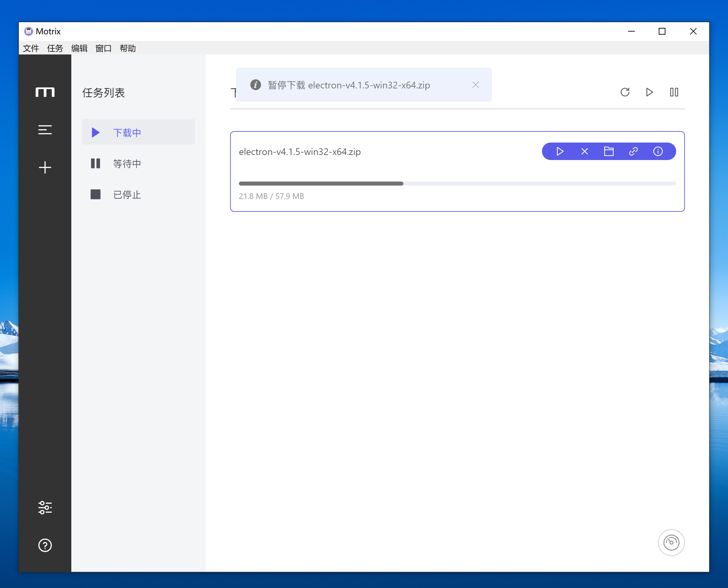The image size is (728, 588).
Task: Click the Motrix logo in the sidebar
Action: coord(45,92)
